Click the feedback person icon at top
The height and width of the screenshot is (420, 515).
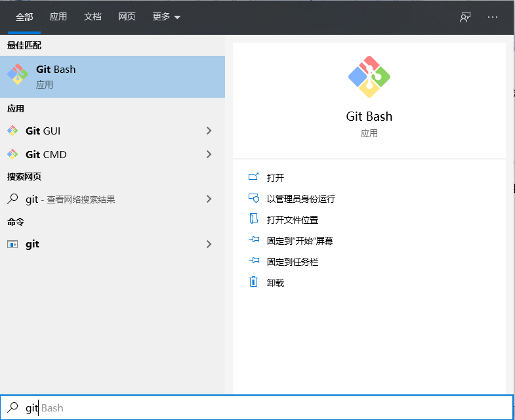[x=465, y=17]
